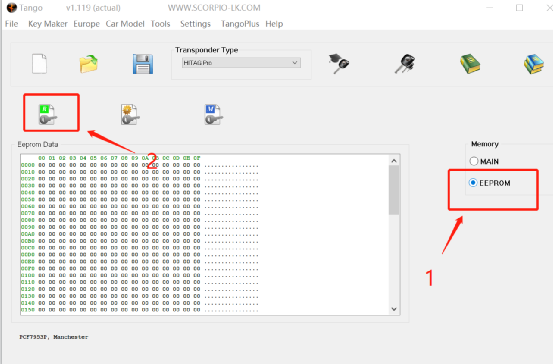
Task: Open the Settings menu
Action: 195,24
